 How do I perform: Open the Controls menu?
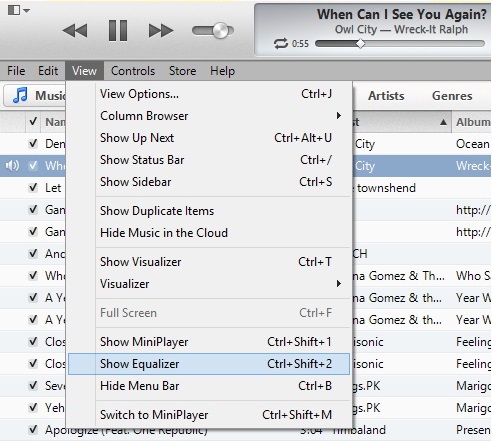[133, 71]
